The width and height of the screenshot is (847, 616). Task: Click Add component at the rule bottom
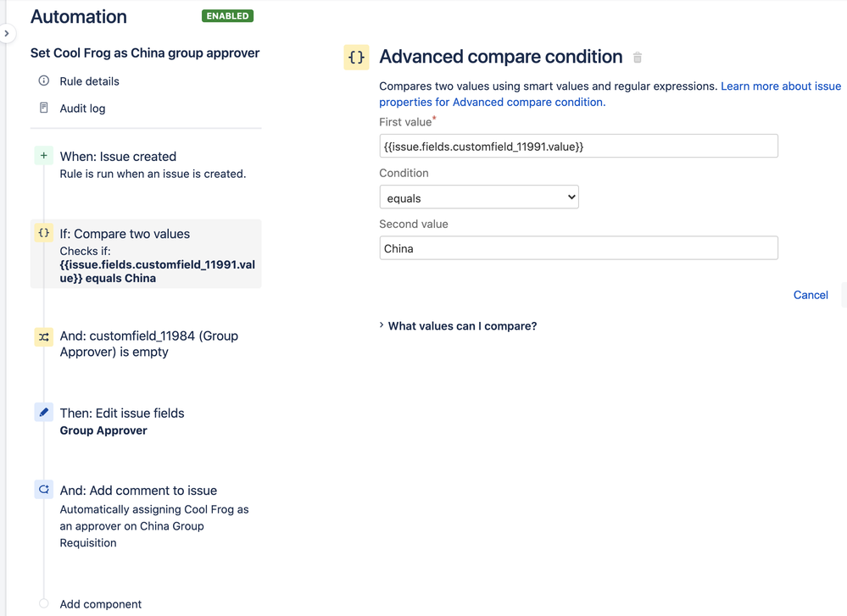pos(100,604)
